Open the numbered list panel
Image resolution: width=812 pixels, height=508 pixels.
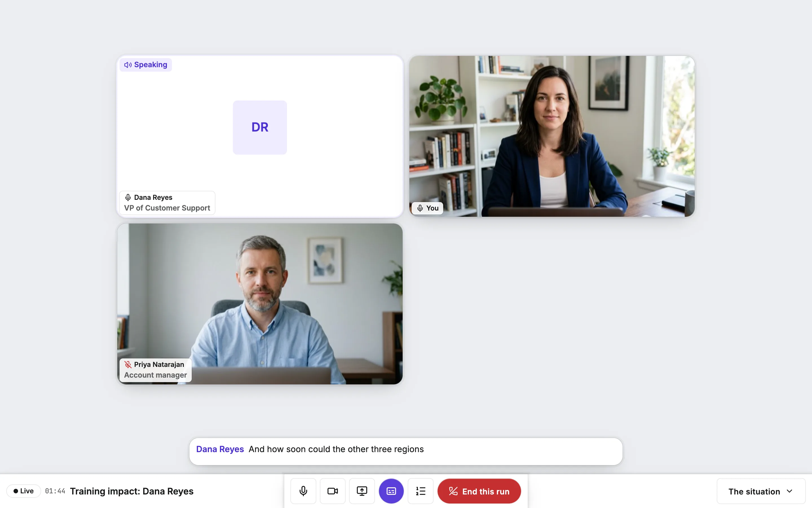pos(420,491)
